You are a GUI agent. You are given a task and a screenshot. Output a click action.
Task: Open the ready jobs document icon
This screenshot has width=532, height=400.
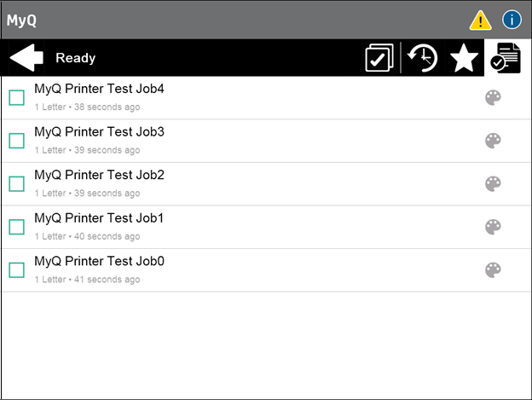pyautogui.click(x=504, y=58)
